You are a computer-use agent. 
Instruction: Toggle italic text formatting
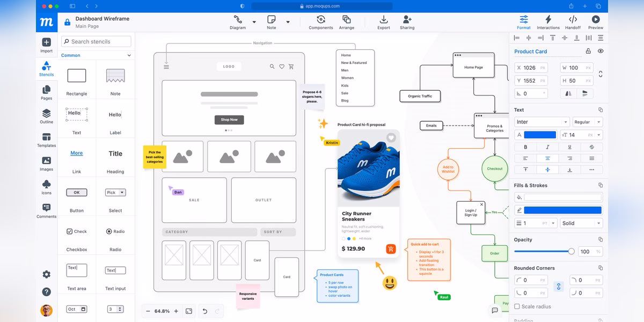547,147
